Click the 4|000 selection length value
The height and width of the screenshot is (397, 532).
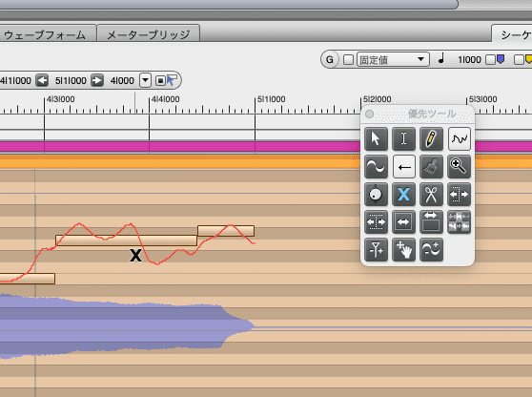122,81
